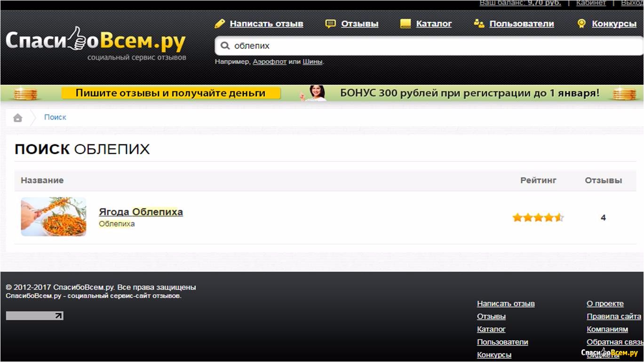The image size is (644, 362).
Task: Click the yellow catalog icon beside Каталог
Action: coord(405,24)
